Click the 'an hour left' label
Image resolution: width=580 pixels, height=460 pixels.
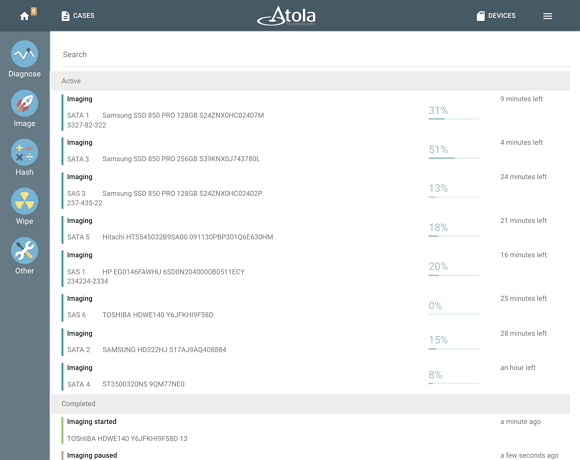click(x=518, y=368)
